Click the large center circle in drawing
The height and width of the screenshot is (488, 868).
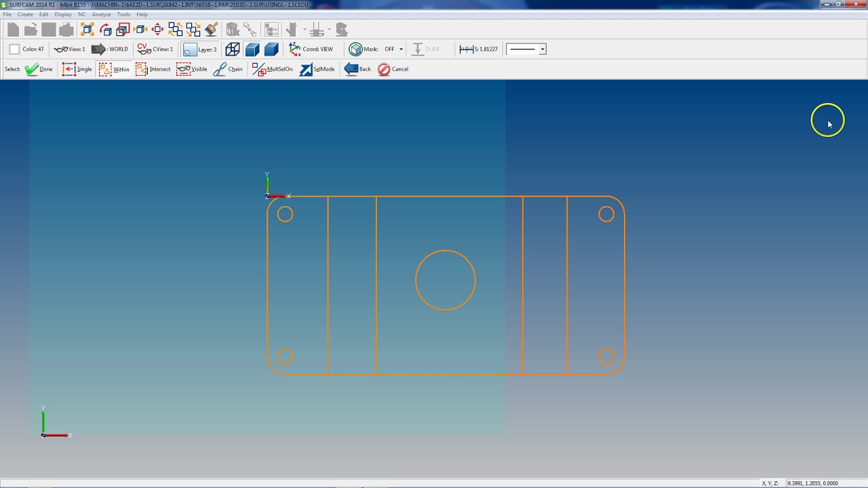point(446,281)
